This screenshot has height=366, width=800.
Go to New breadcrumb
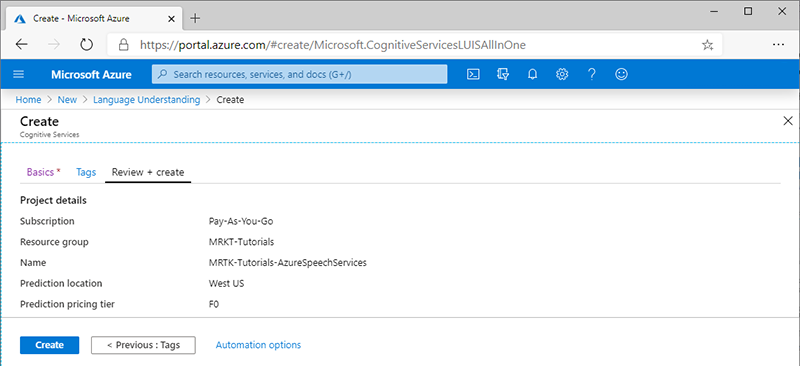tap(67, 100)
